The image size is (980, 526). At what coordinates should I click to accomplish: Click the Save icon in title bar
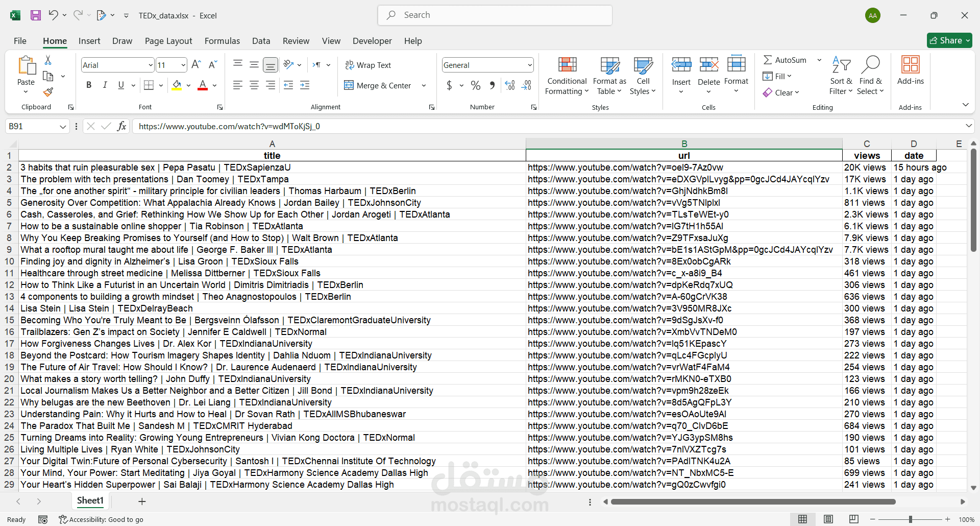pyautogui.click(x=36, y=15)
